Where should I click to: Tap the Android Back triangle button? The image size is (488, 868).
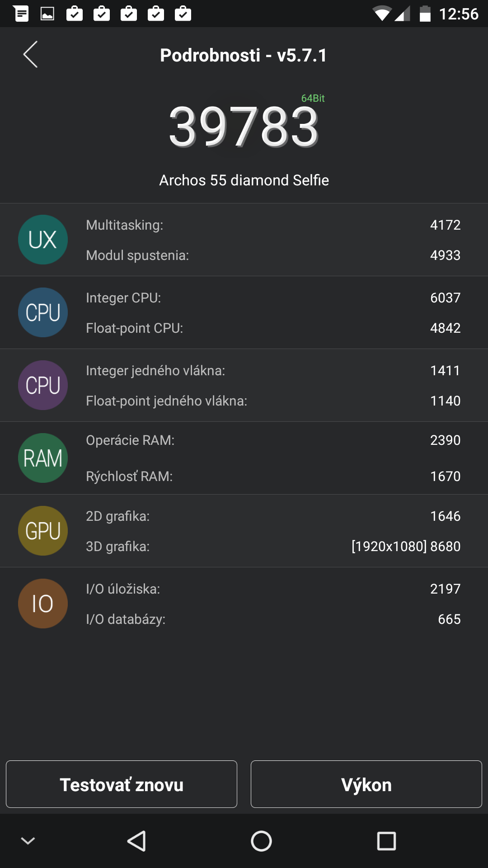[136, 841]
